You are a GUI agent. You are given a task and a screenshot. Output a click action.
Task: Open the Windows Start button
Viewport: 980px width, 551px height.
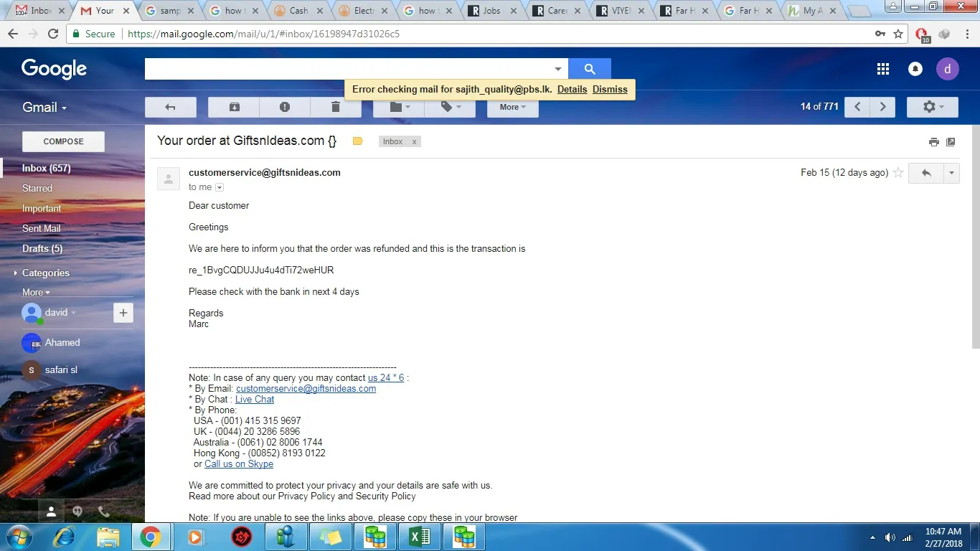pos(19,537)
